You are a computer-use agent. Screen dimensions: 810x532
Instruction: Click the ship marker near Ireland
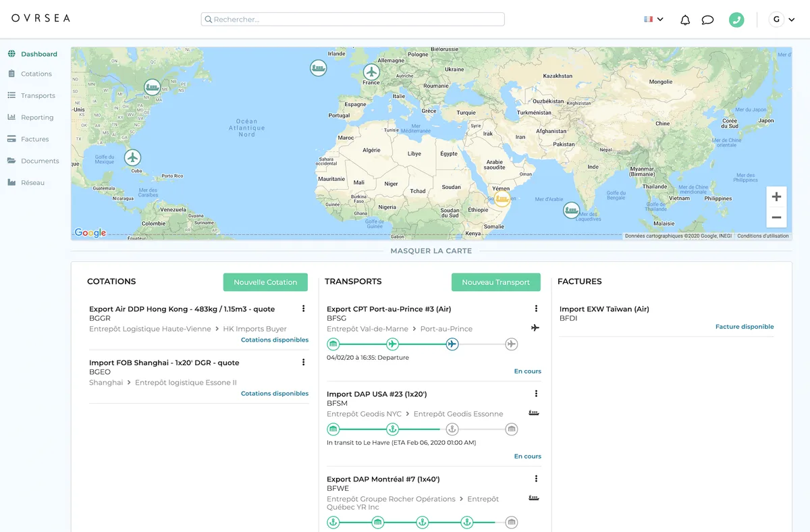coord(318,68)
